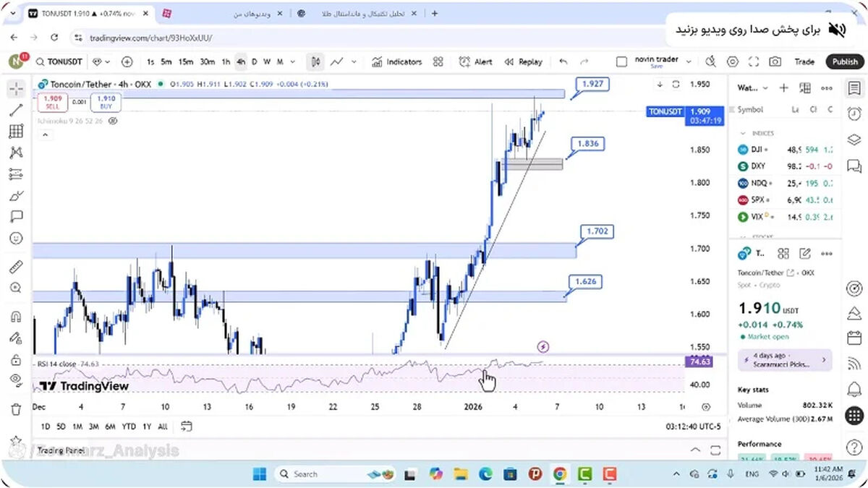Click the quick search icon
868x488 pixels.
(x=711, y=62)
